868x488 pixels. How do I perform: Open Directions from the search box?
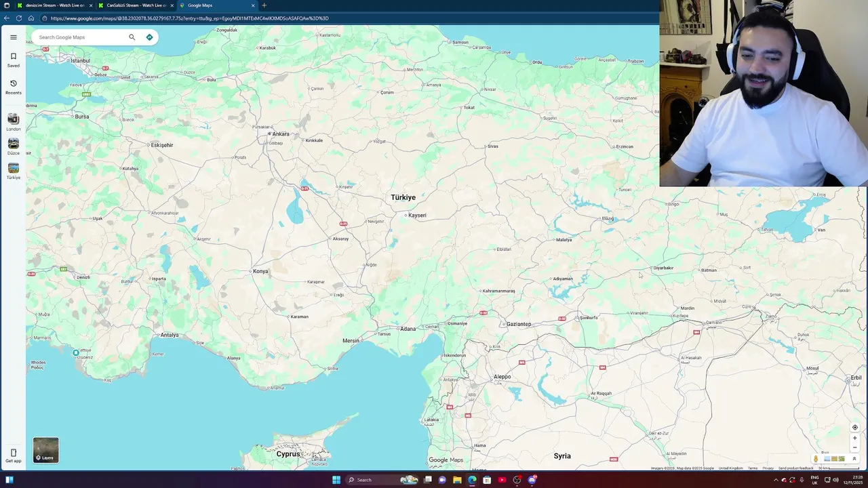pos(149,37)
